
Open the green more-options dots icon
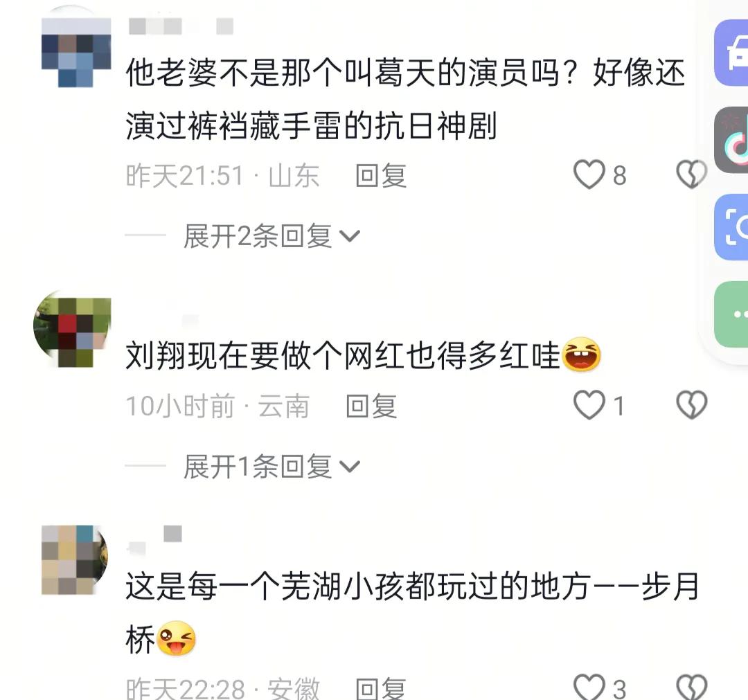click(x=731, y=314)
